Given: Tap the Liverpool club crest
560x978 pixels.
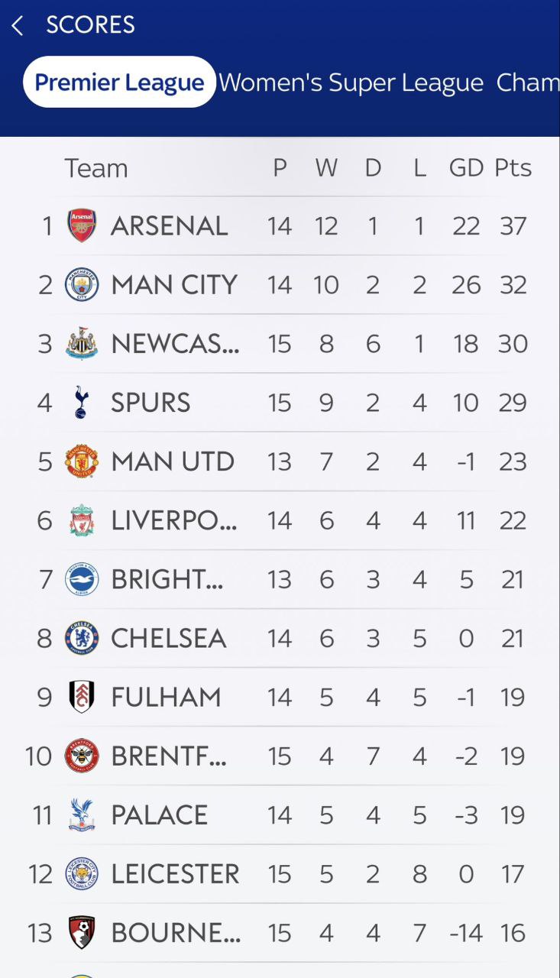Looking at the screenshot, I should click(82, 520).
